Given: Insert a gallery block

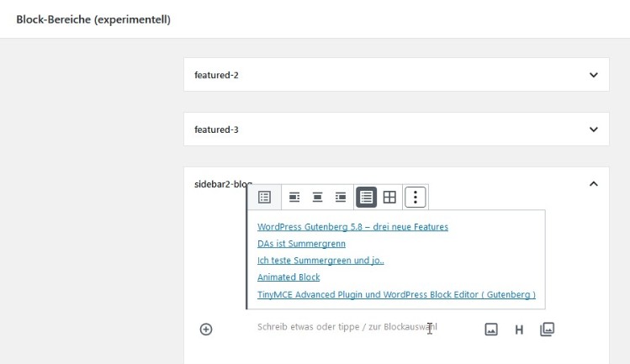Looking at the screenshot, I should click(547, 330).
